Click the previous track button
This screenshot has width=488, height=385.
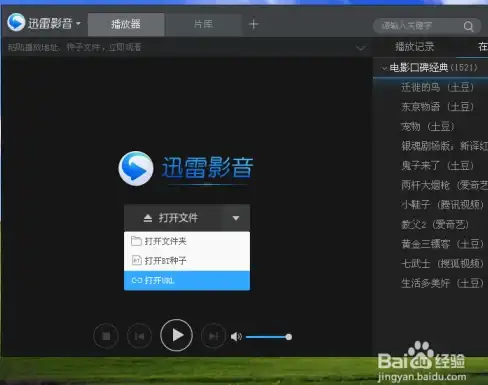(x=139, y=336)
